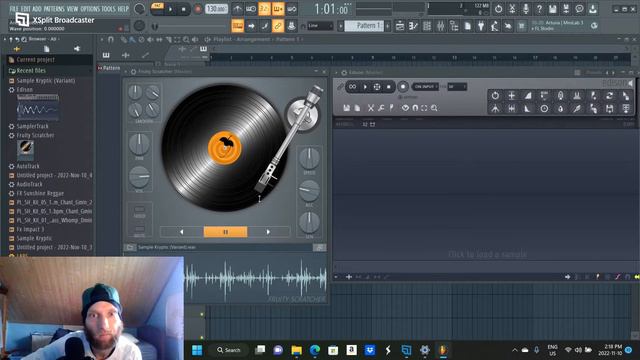Open the Playlist window icon
This screenshot has width=640, height=360.
pyautogui.click(x=400, y=26)
